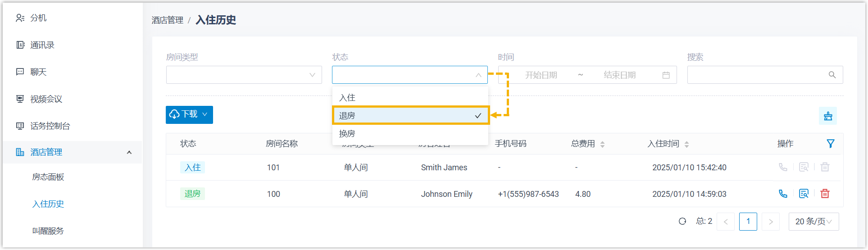The height and width of the screenshot is (250, 868).
Task: Open details icon for room 100
Action: 804,194
